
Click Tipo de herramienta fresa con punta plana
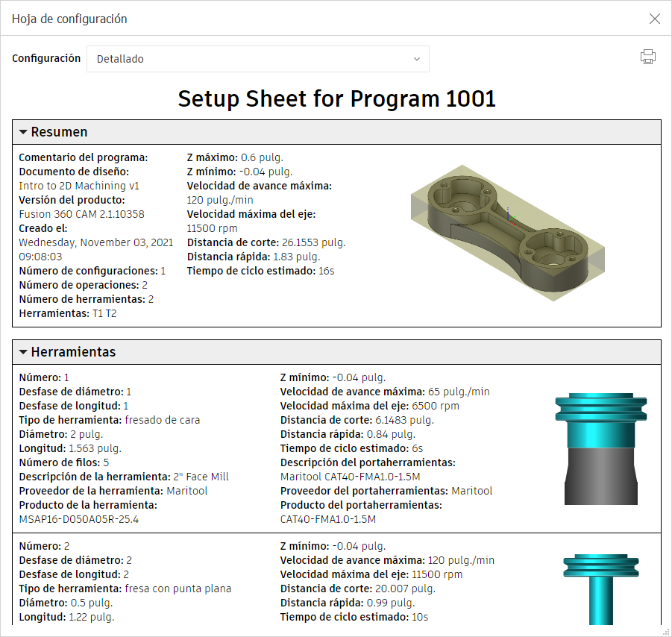tap(125, 589)
